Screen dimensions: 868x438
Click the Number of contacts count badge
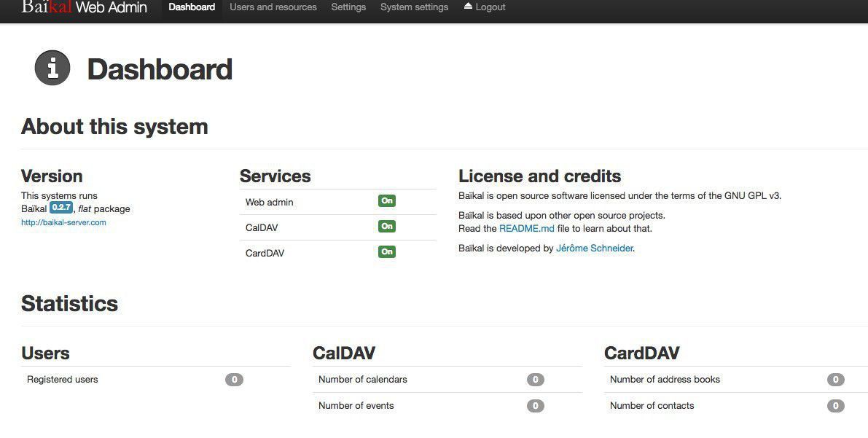[x=836, y=406]
